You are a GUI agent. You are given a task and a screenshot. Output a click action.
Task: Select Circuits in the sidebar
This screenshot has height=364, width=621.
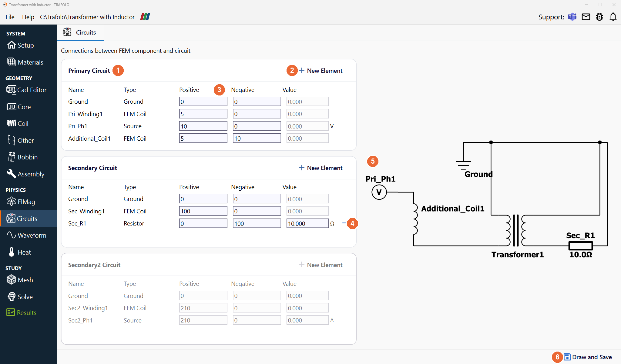(29, 219)
